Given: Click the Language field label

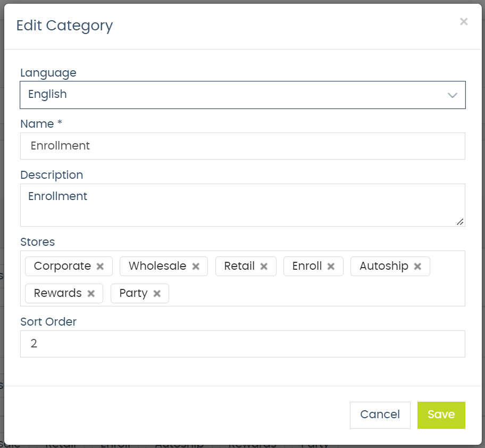Looking at the screenshot, I should point(48,73).
